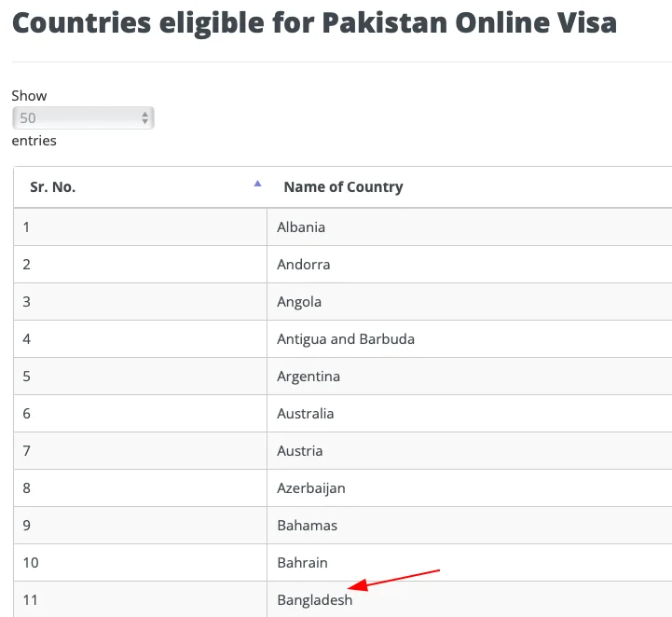Click the Argentina country cell
This screenshot has width=672, height=617.
tap(309, 377)
